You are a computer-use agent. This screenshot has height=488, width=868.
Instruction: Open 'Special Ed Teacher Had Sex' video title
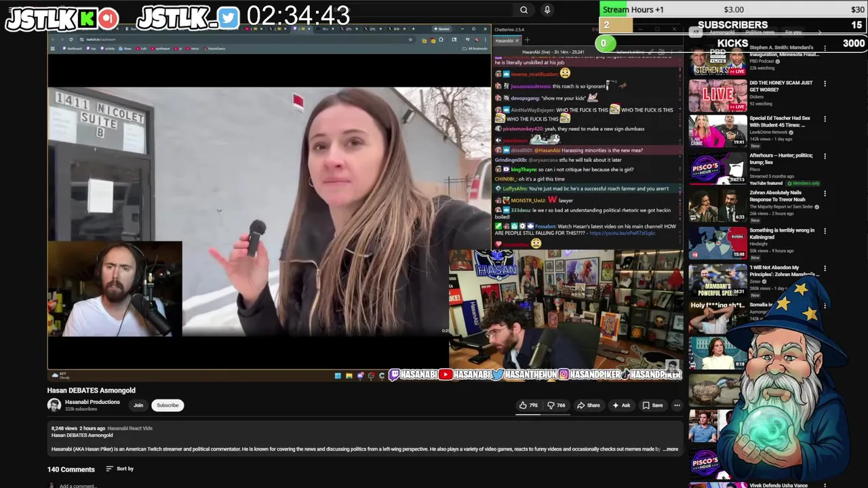pyautogui.click(x=780, y=121)
